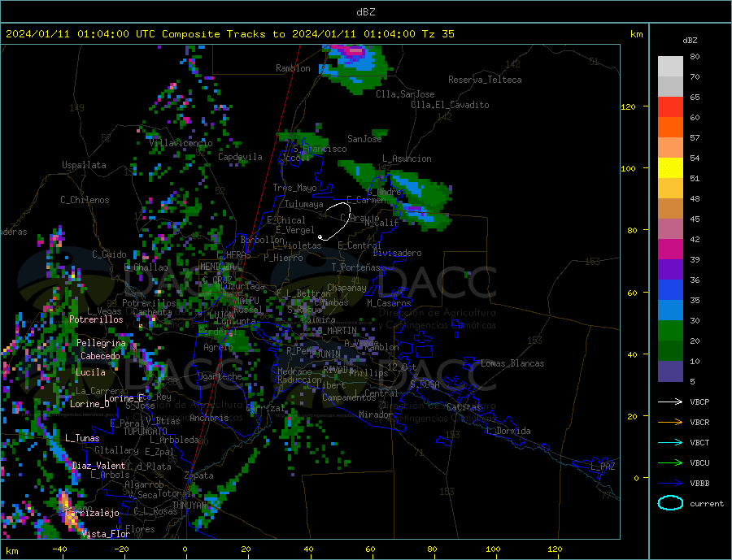Click the 'Capdevila' map label
Image resolution: width=732 pixels, height=560 pixels.
tap(240, 157)
